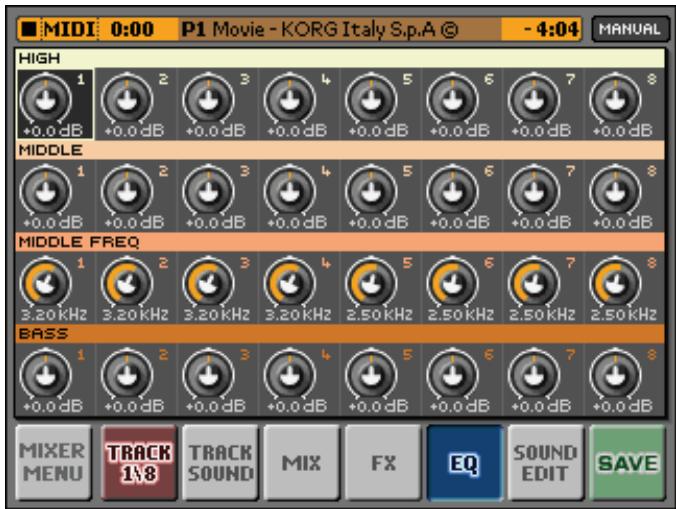
Task: Select the BASS knob for track 5
Action: click(x=371, y=375)
